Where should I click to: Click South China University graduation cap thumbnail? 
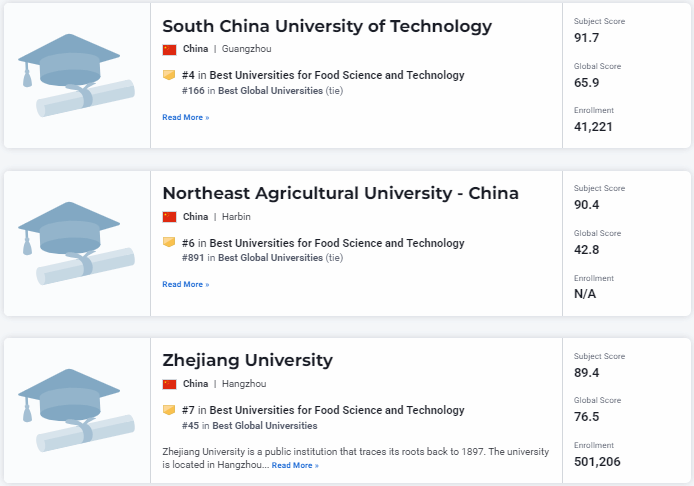(76, 77)
